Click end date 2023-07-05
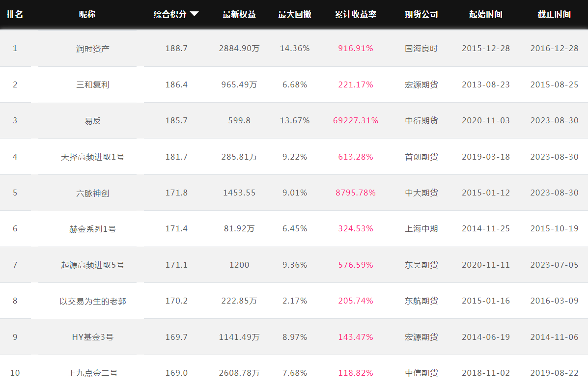The height and width of the screenshot is (389, 588). [554, 265]
